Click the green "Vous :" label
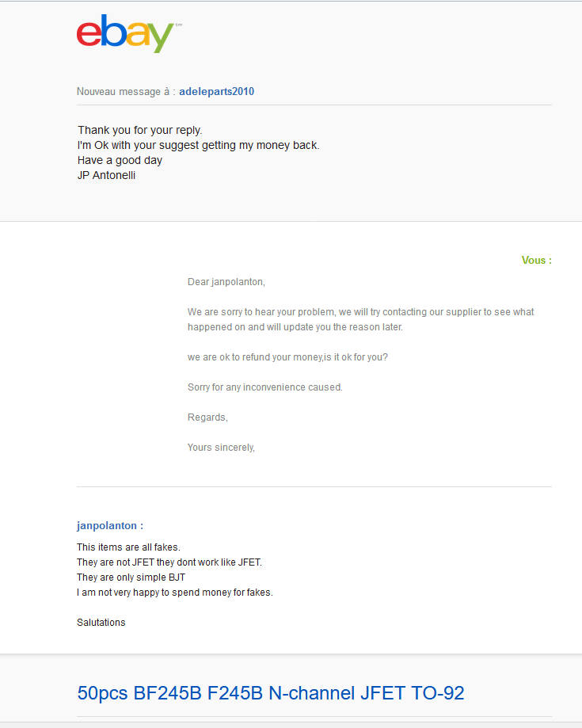The width and height of the screenshot is (582, 728). [536, 260]
